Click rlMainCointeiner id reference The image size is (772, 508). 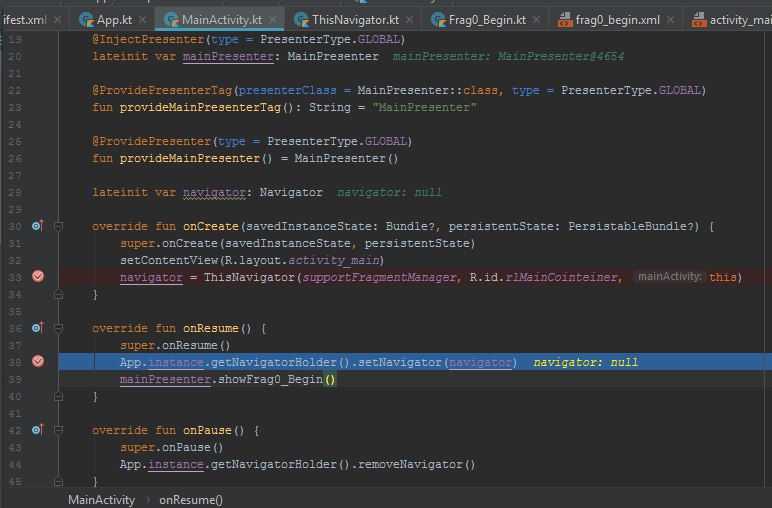pos(561,277)
